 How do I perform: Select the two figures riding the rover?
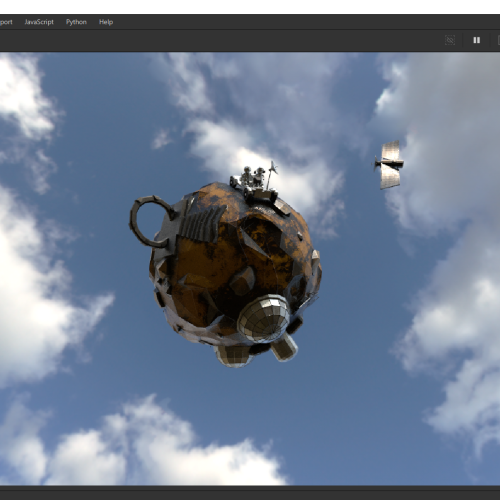click(253, 176)
